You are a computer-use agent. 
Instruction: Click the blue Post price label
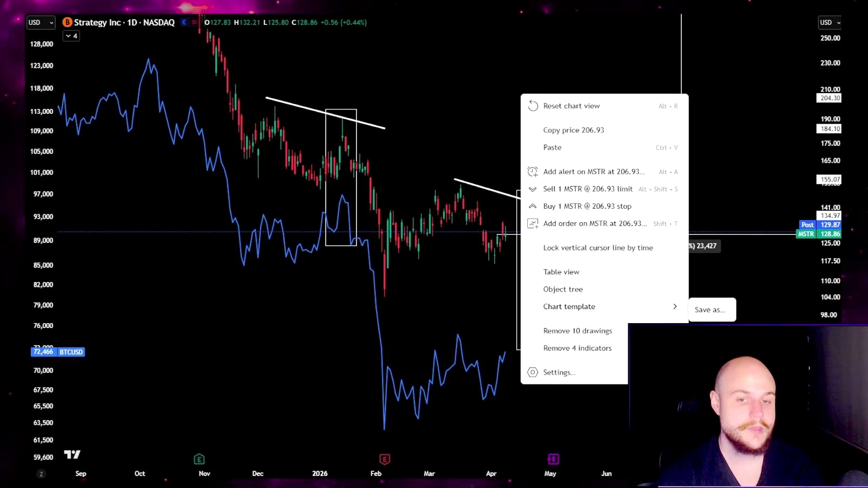pos(808,225)
